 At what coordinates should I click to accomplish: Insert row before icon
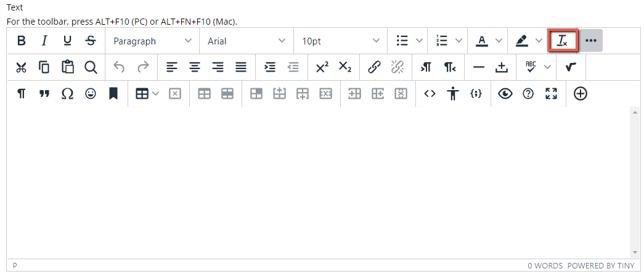coord(280,94)
